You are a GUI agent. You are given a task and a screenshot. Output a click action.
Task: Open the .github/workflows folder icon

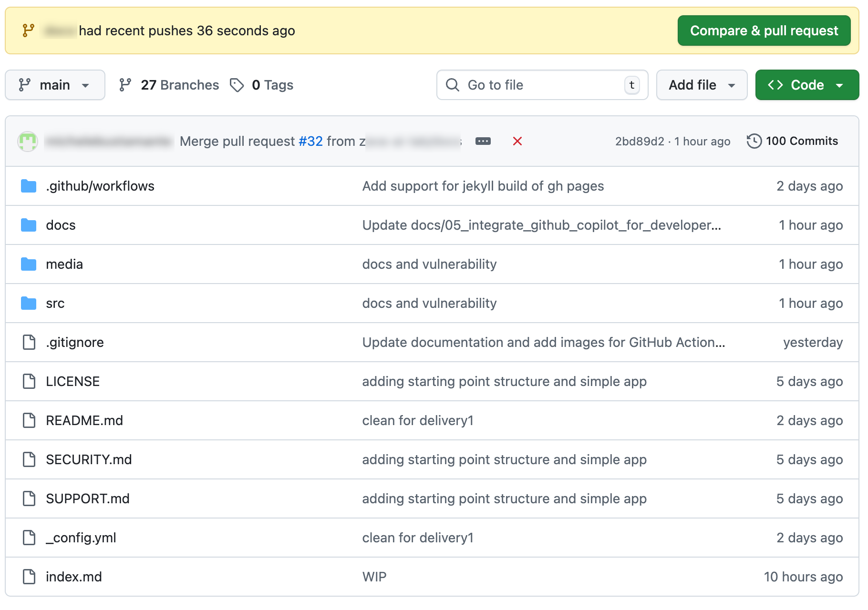click(29, 186)
